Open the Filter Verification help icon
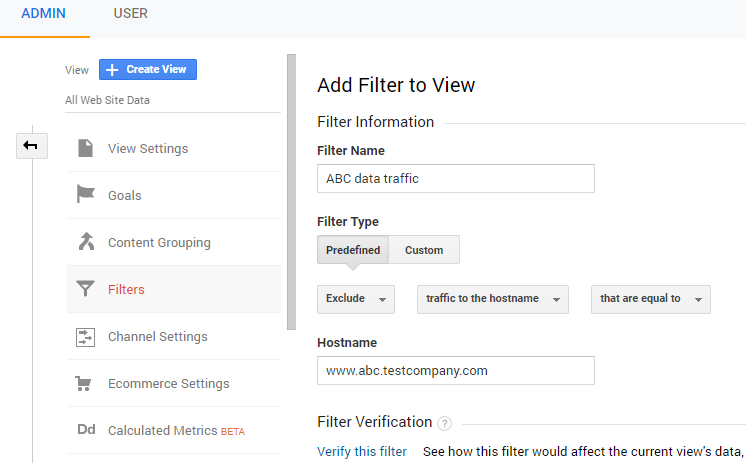The height and width of the screenshot is (463, 746). [444, 423]
